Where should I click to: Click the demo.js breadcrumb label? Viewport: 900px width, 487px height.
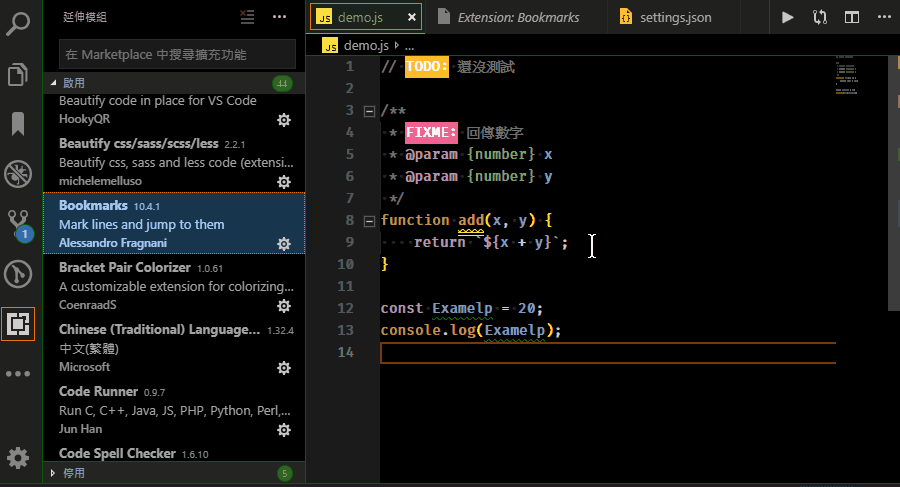366,45
